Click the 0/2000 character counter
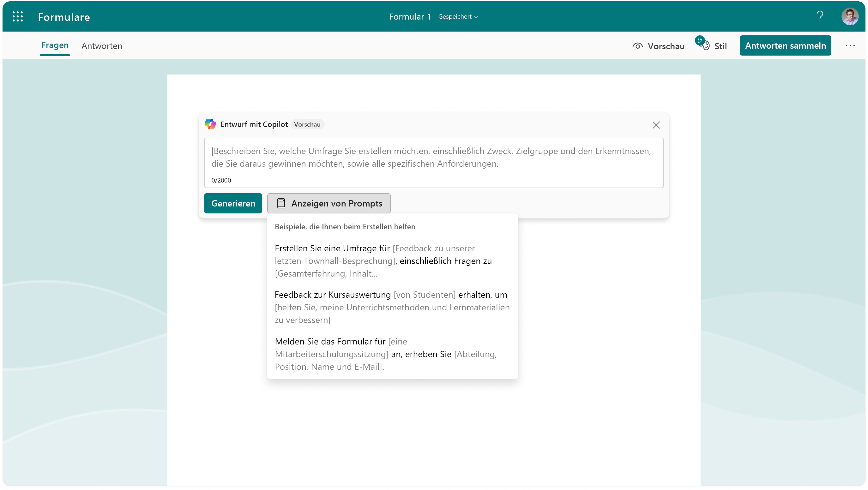The image size is (868, 490). [x=221, y=180]
